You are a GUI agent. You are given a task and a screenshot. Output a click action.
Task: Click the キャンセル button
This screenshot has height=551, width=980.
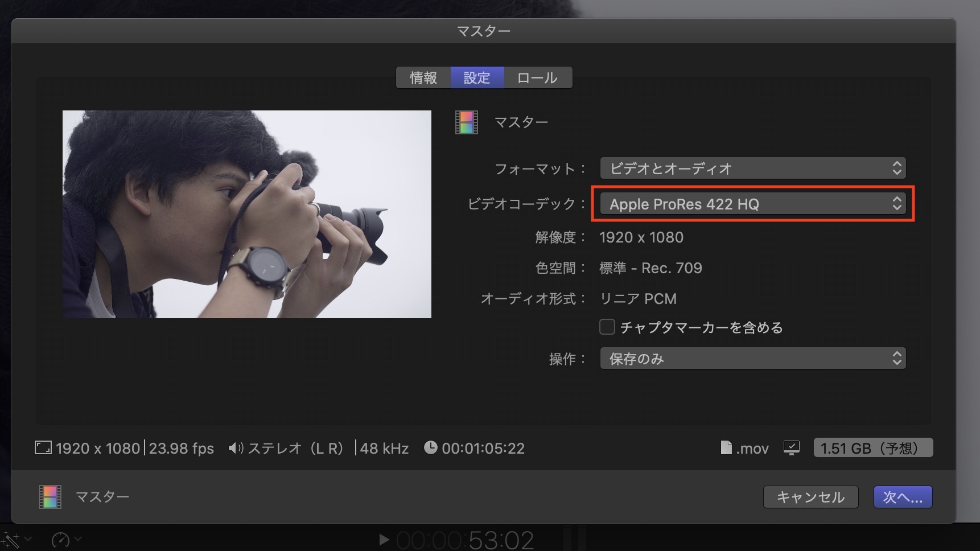click(x=810, y=497)
